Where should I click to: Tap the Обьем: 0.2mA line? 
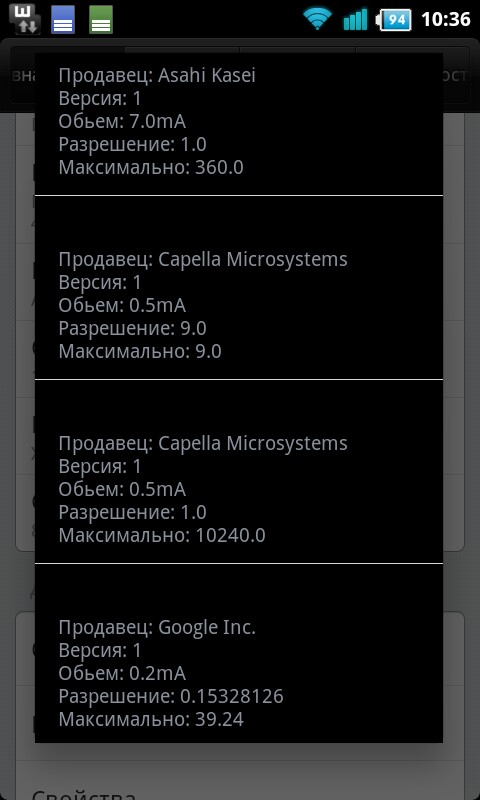122,673
